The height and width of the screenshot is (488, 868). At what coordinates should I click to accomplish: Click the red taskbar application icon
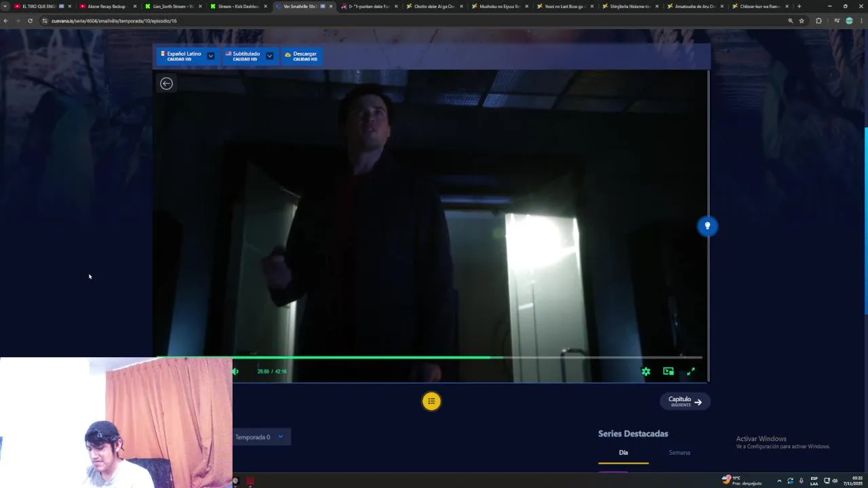[x=250, y=481]
